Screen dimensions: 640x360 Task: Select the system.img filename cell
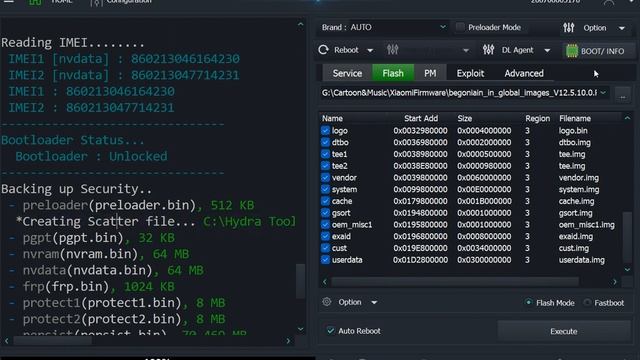click(579, 189)
